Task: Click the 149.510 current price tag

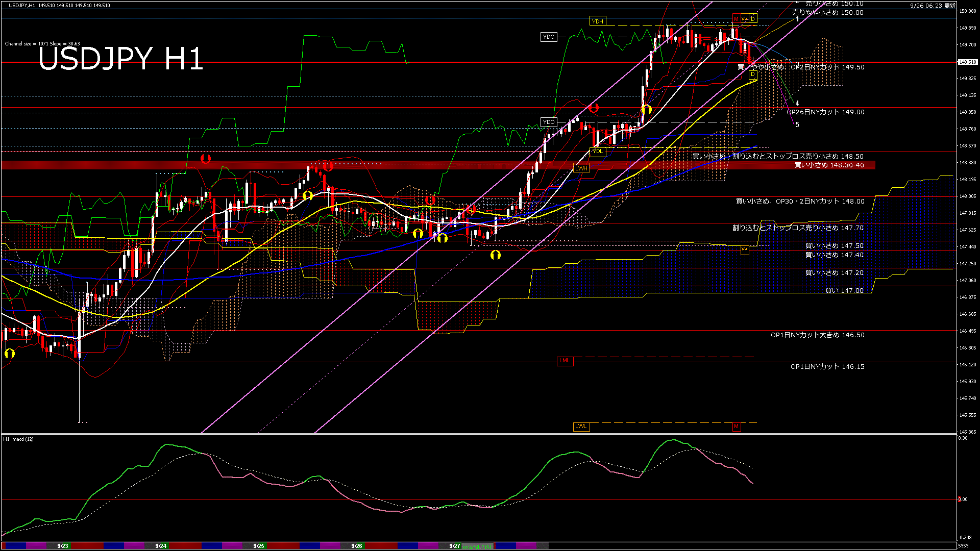Action: coord(967,62)
